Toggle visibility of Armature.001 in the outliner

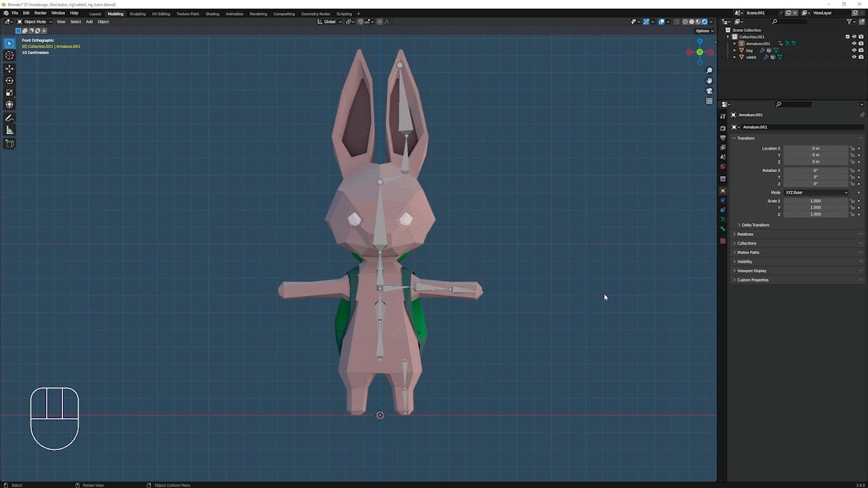click(x=854, y=43)
